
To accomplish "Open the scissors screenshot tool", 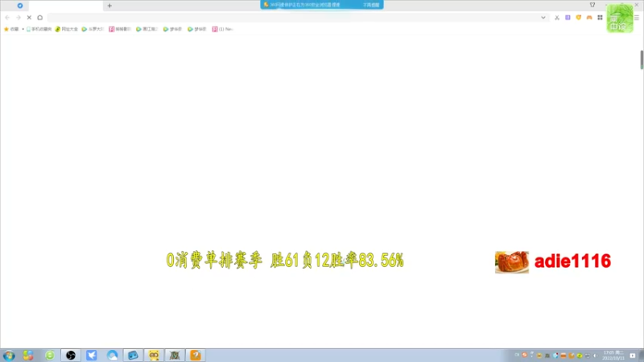I will click(557, 18).
